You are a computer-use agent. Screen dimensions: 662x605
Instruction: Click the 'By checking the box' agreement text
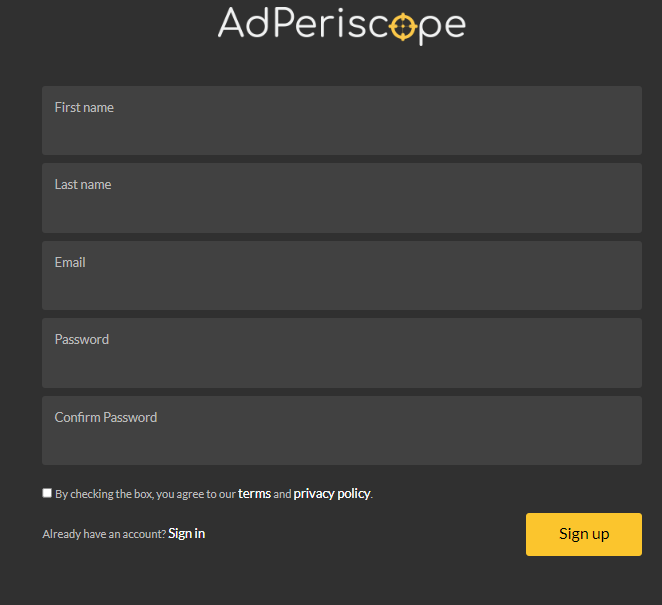(214, 494)
